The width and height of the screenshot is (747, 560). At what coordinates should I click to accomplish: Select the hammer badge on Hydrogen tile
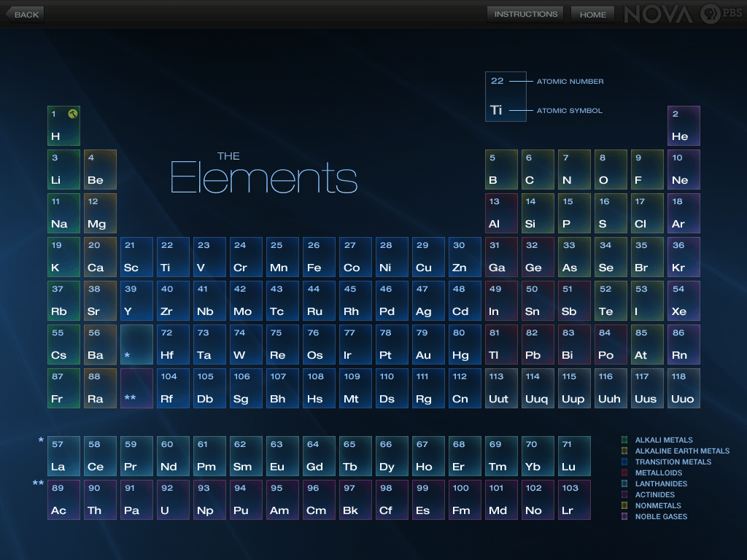tap(71, 114)
